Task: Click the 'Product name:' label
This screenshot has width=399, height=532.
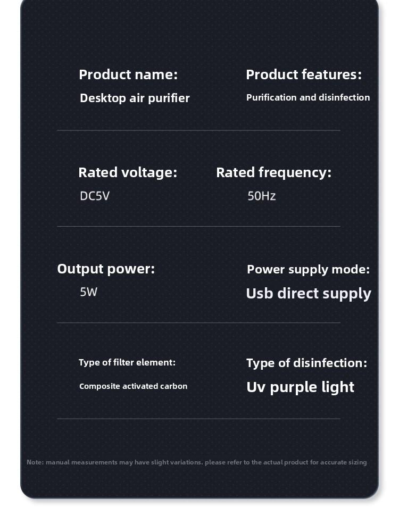Action: point(128,74)
